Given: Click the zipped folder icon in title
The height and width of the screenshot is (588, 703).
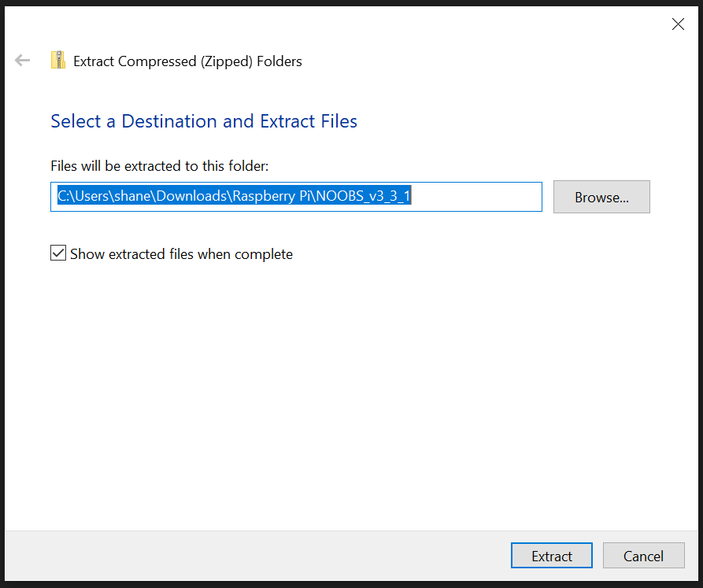Looking at the screenshot, I should pyautogui.click(x=58, y=61).
